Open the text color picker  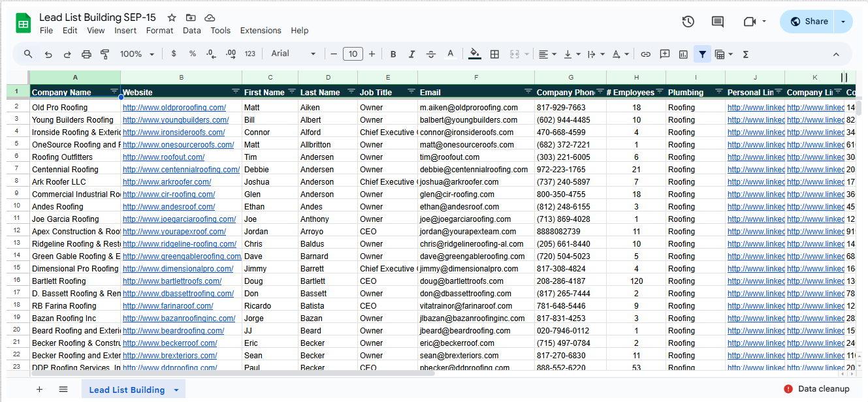coord(450,54)
